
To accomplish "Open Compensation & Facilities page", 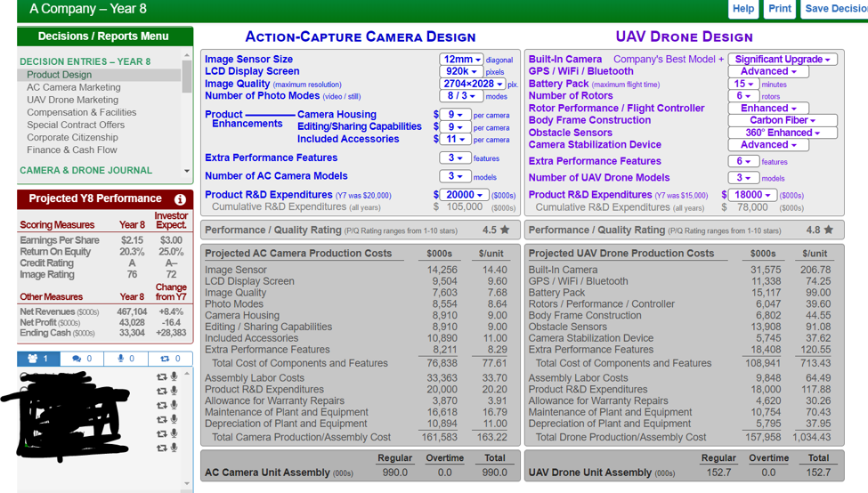I will point(81,112).
